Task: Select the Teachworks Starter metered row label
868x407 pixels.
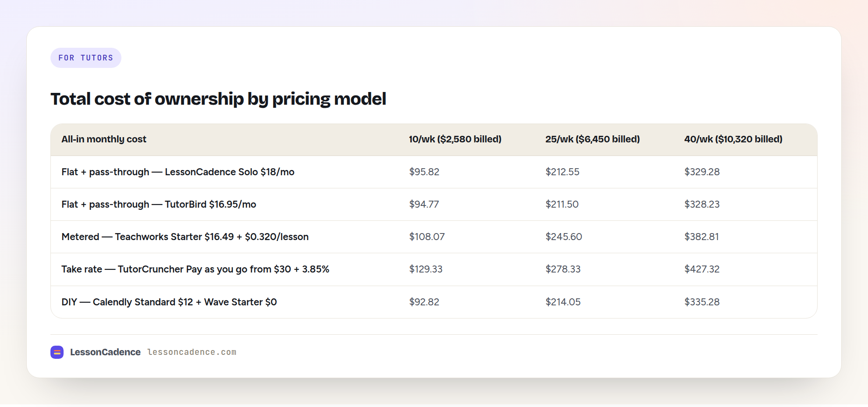Action: click(185, 237)
